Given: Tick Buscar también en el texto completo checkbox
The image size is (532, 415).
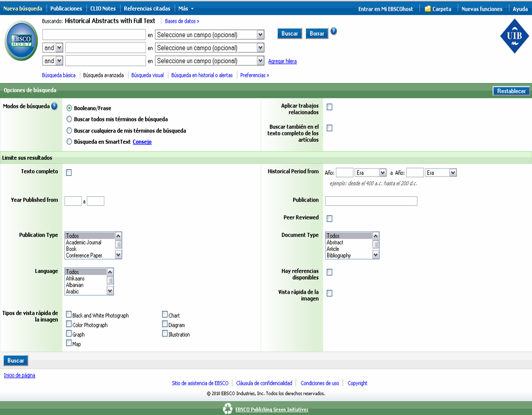Looking at the screenshot, I should tap(329, 128).
